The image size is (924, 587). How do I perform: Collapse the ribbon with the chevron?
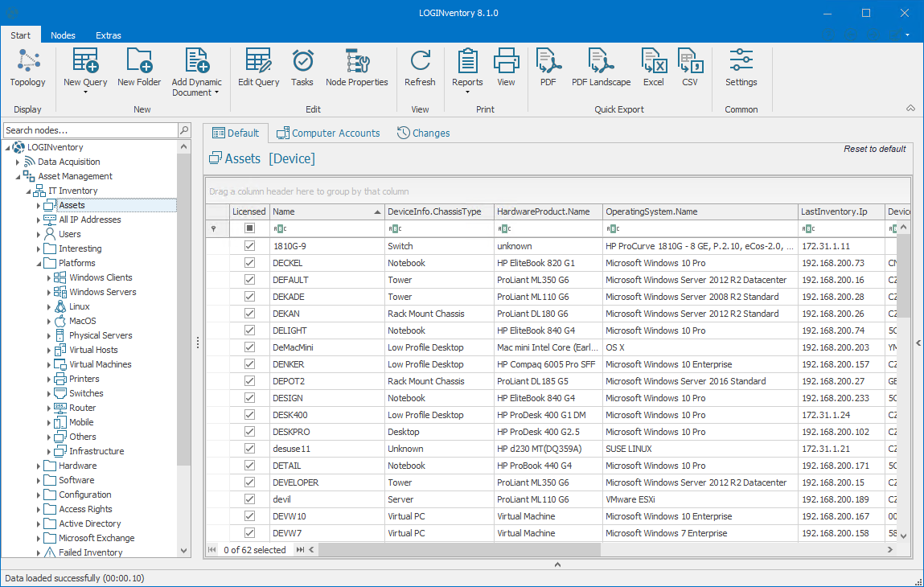point(910,109)
